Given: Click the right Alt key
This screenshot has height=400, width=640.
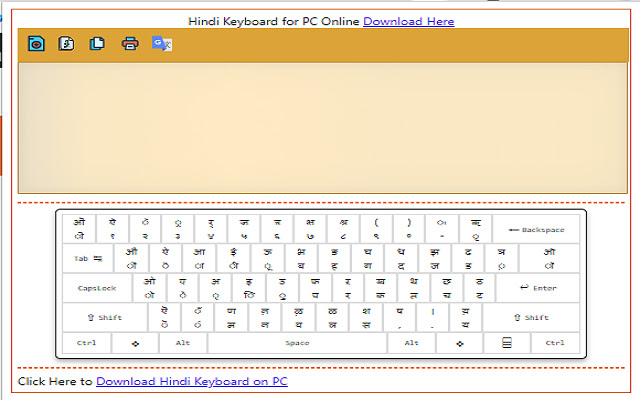Looking at the screenshot, I should [x=411, y=343].
